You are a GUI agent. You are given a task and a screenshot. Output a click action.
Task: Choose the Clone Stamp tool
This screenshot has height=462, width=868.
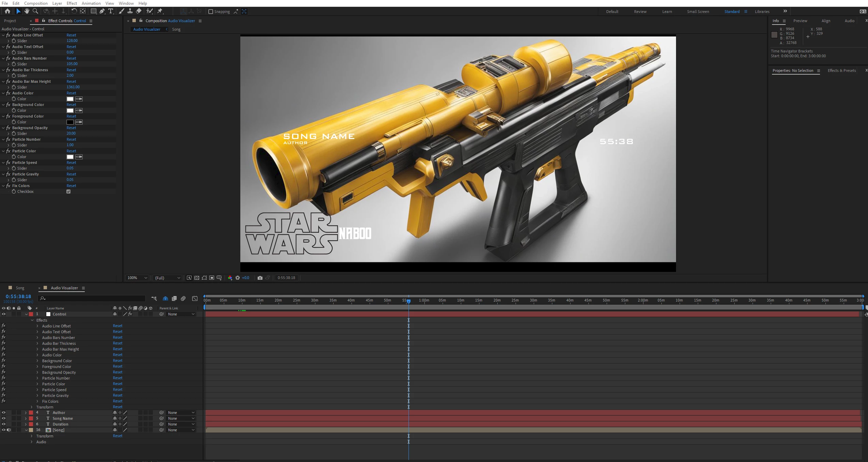click(130, 11)
